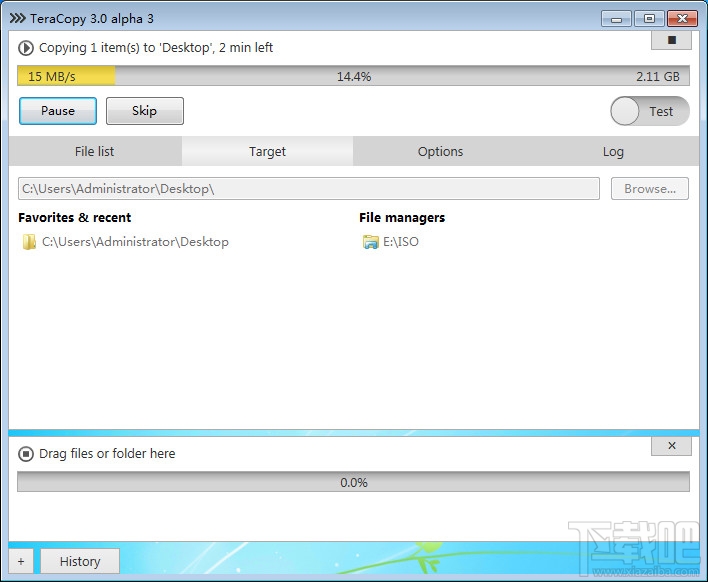Show the Log tab
Image resolution: width=708 pixels, height=582 pixels.
[613, 151]
